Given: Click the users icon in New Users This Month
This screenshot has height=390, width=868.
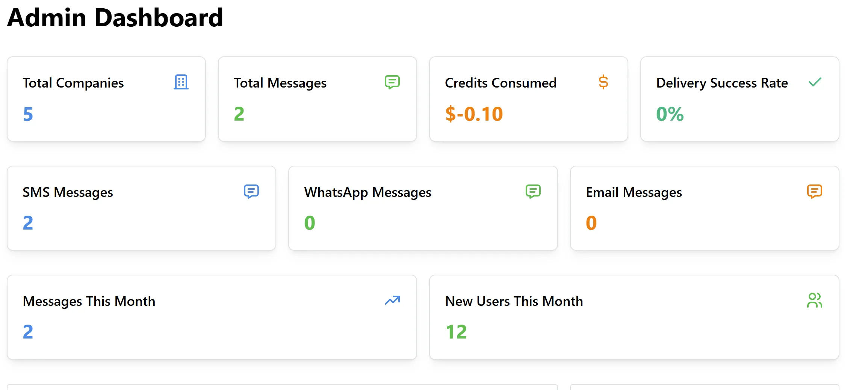Looking at the screenshot, I should tap(814, 300).
